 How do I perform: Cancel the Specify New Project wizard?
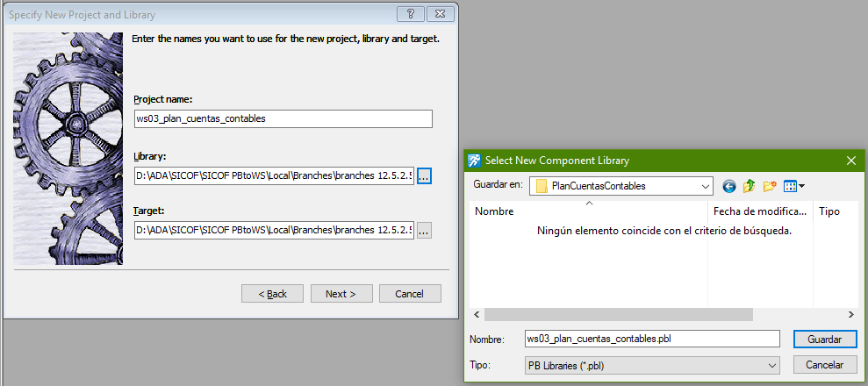click(x=410, y=294)
